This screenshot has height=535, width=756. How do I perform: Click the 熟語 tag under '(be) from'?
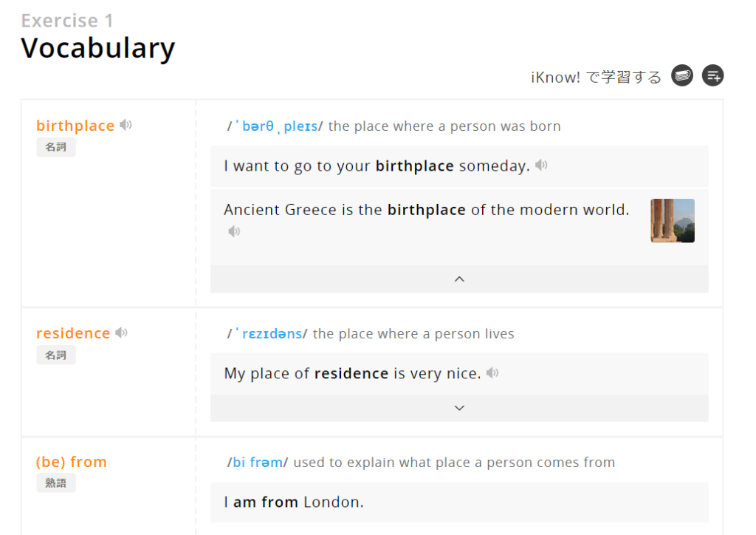pyautogui.click(x=56, y=483)
